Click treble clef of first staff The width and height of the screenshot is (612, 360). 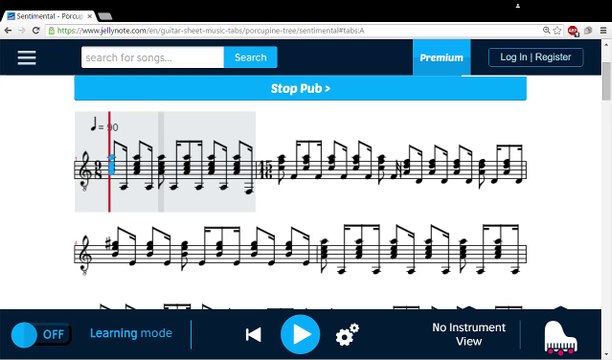(85, 171)
